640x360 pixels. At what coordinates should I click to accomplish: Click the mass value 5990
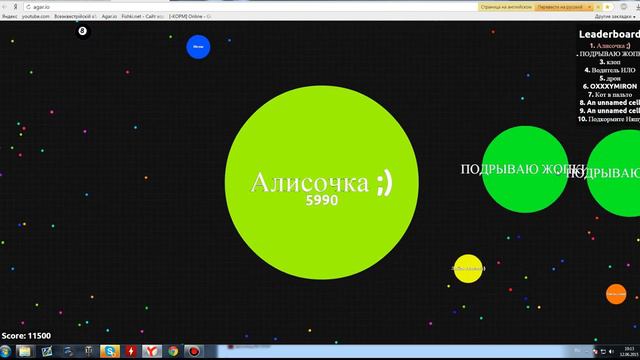click(x=322, y=200)
